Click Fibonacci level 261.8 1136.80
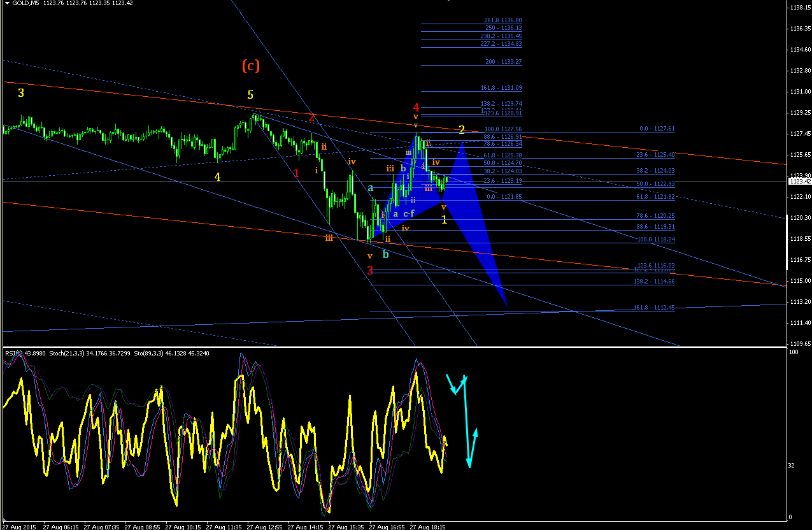Image resolution: width=812 pixels, height=530 pixels. tap(502, 20)
